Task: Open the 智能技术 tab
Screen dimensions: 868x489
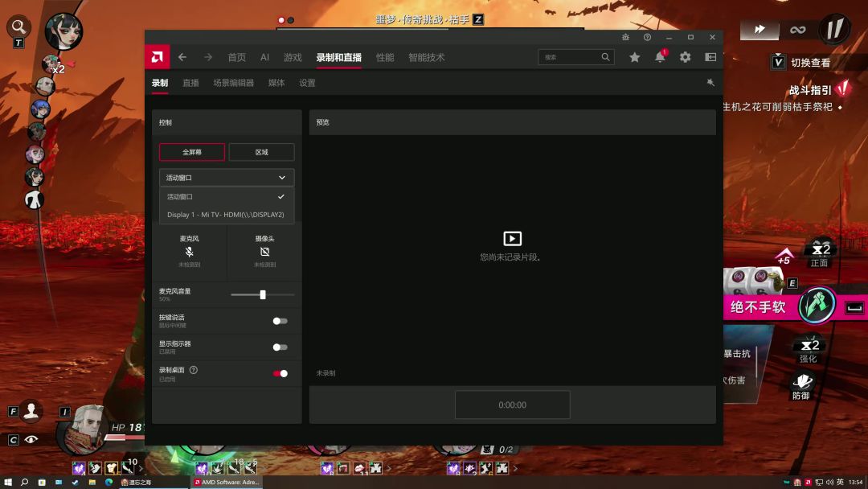Action: pyautogui.click(x=426, y=57)
